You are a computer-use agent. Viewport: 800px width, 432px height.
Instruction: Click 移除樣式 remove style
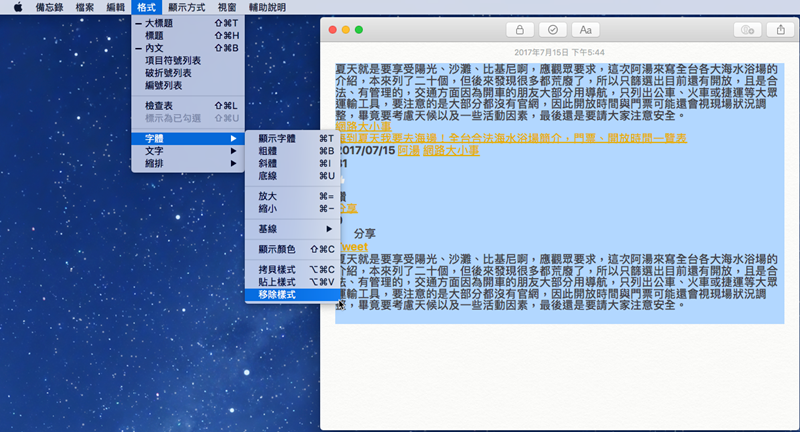tap(293, 294)
